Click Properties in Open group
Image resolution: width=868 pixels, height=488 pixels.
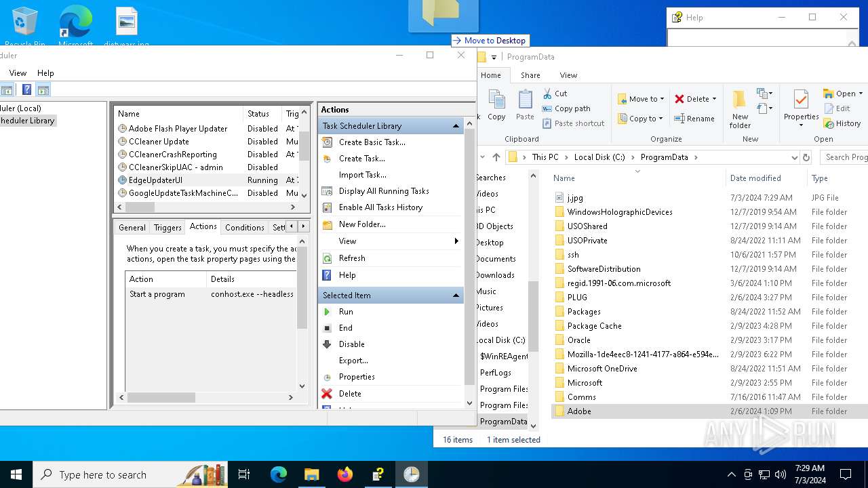(801, 108)
